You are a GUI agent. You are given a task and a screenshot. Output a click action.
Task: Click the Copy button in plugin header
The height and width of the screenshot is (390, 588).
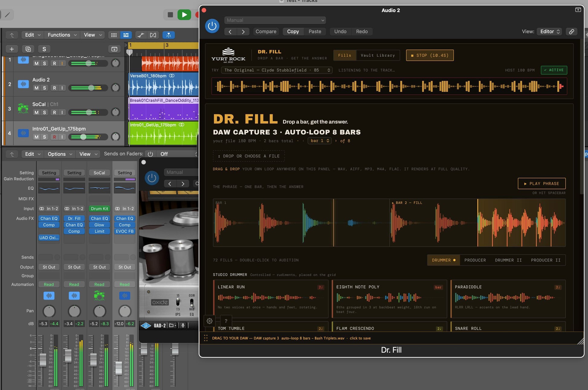pos(293,31)
